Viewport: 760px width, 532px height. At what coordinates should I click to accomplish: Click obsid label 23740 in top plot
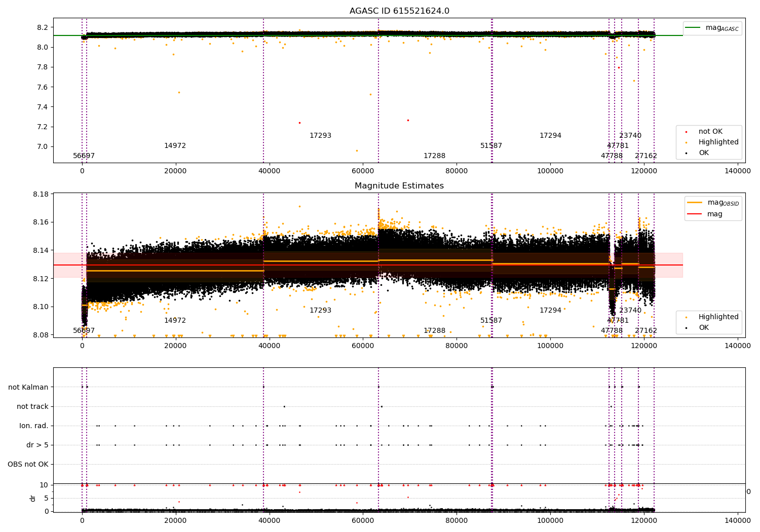click(630, 136)
